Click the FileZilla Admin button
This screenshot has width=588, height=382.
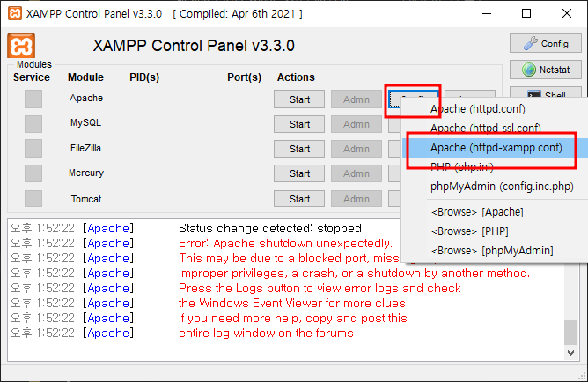coord(356,149)
